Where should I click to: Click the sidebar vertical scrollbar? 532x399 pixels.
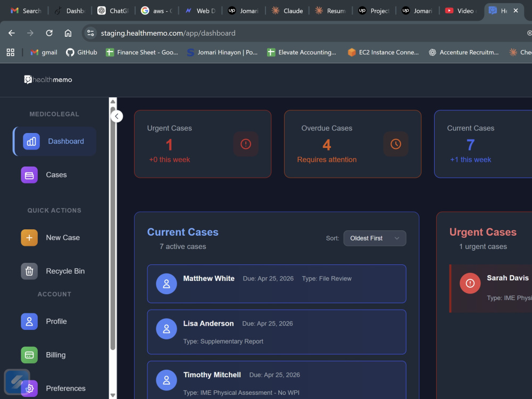[113, 228]
